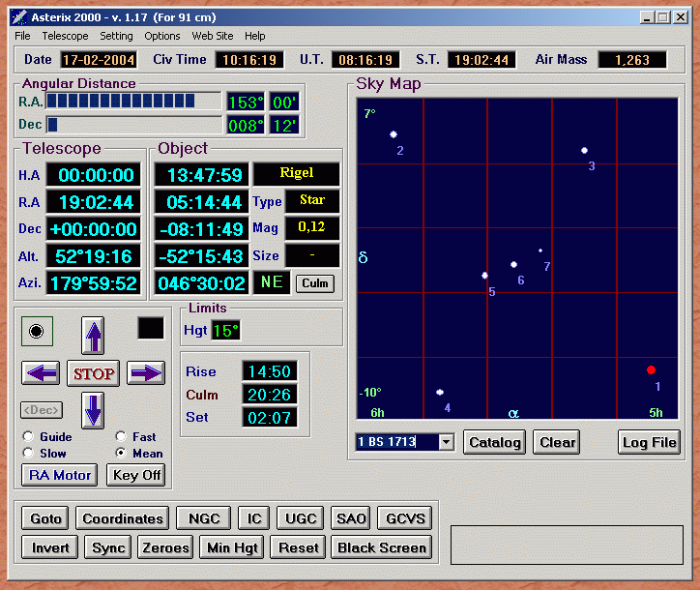The image size is (700, 590).
Task: Open the UGC catalog
Action: click(301, 518)
